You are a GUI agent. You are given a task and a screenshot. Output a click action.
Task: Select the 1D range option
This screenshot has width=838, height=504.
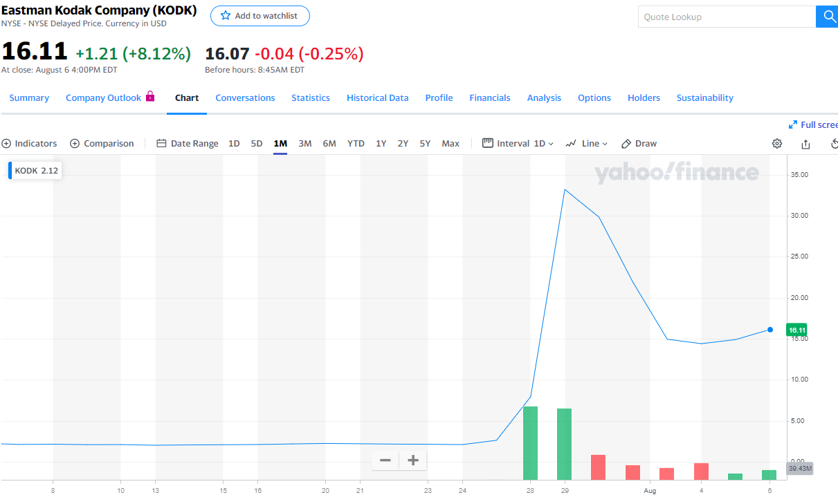[x=234, y=144]
